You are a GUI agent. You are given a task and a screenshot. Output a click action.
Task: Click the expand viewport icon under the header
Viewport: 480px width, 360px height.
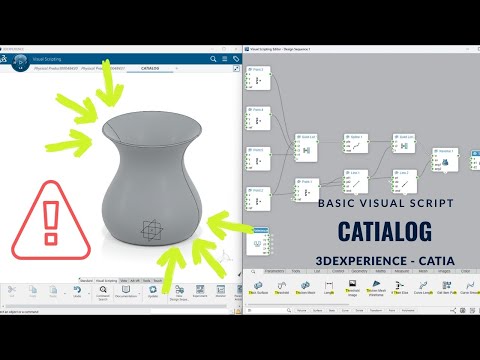coord(236,68)
